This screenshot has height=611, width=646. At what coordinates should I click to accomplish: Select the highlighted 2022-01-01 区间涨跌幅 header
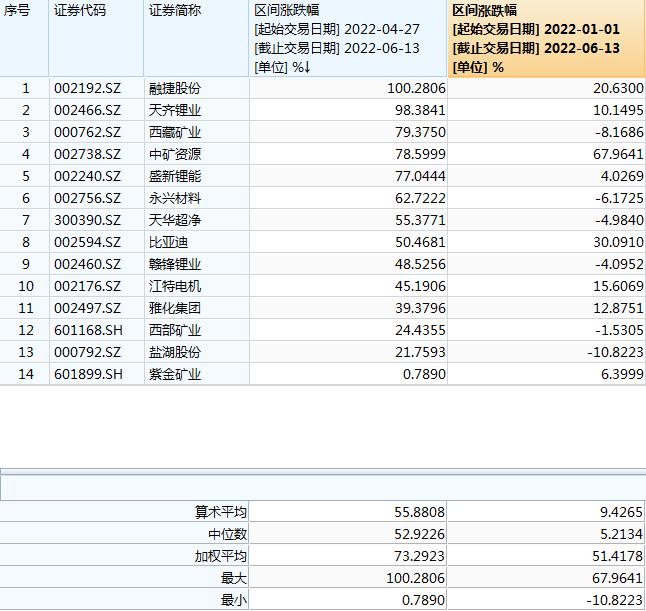pyautogui.click(x=547, y=38)
